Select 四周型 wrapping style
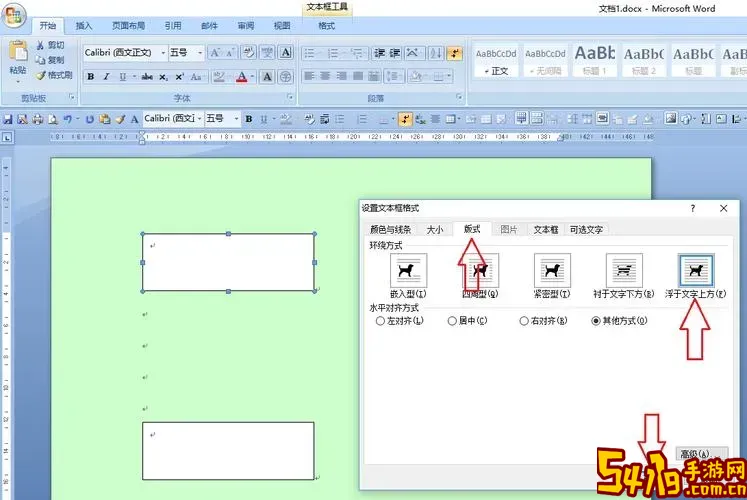Image resolution: width=747 pixels, height=500 pixels. (x=480, y=270)
